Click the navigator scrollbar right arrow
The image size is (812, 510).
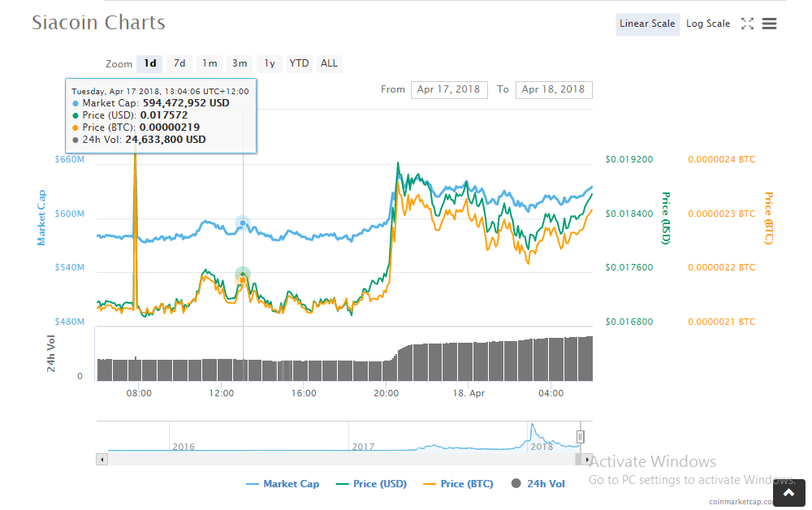tap(587, 460)
